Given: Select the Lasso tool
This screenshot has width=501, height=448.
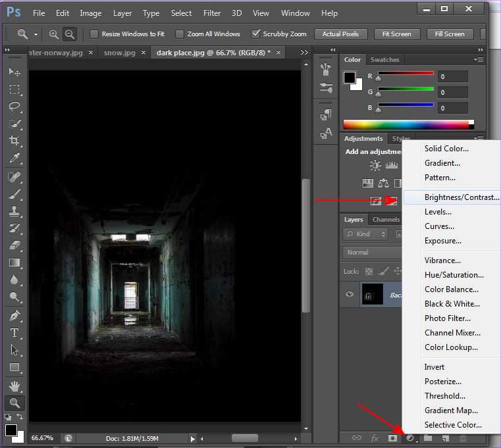Looking at the screenshot, I should point(14,106).
